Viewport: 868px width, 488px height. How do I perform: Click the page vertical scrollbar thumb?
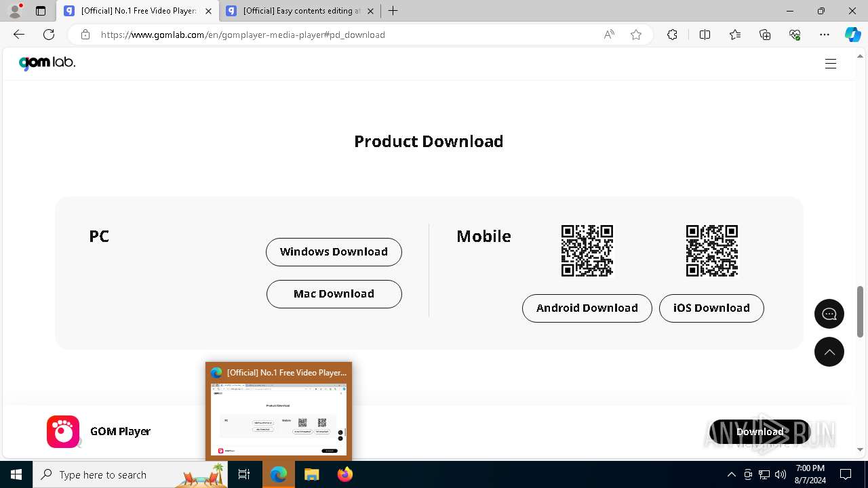(x=861, y=311)
